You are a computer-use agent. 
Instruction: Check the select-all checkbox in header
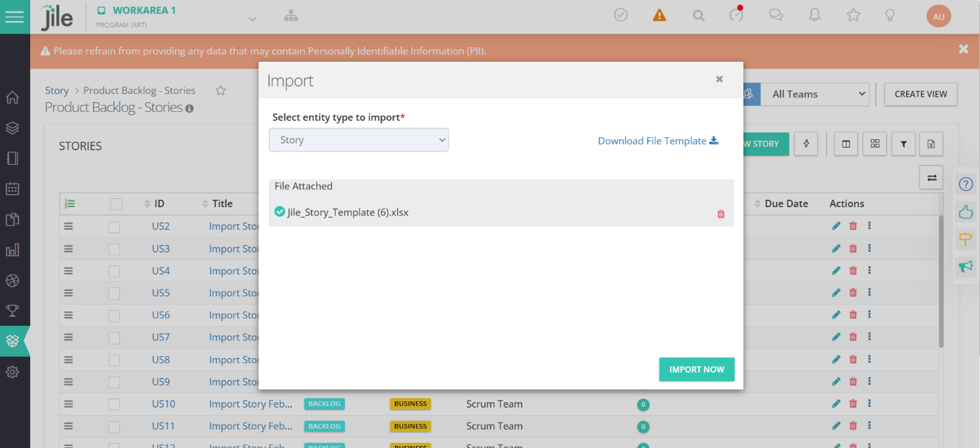click(x=116, y=204)
